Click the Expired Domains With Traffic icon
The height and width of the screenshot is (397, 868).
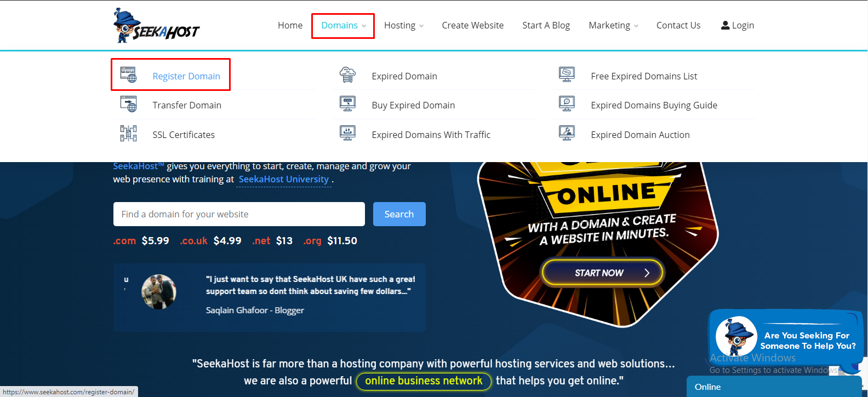[x=347, y=133]
